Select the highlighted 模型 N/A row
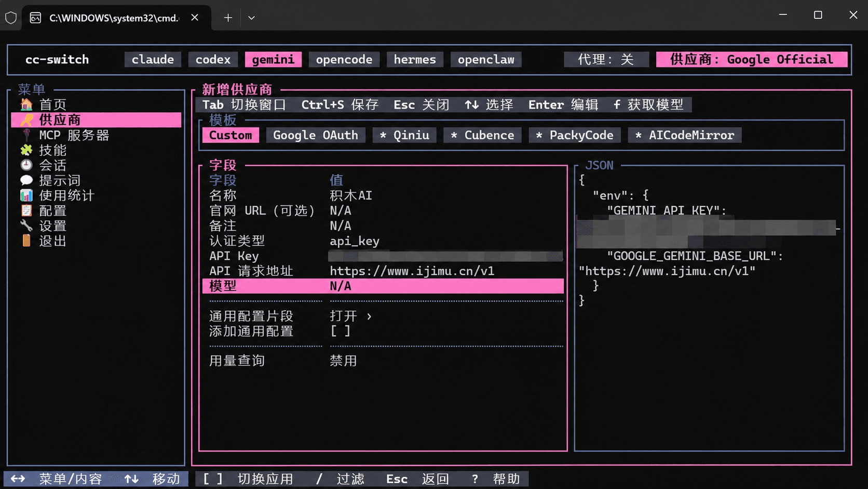This screenshot has width=868, height=489. [x=383, y=286]
